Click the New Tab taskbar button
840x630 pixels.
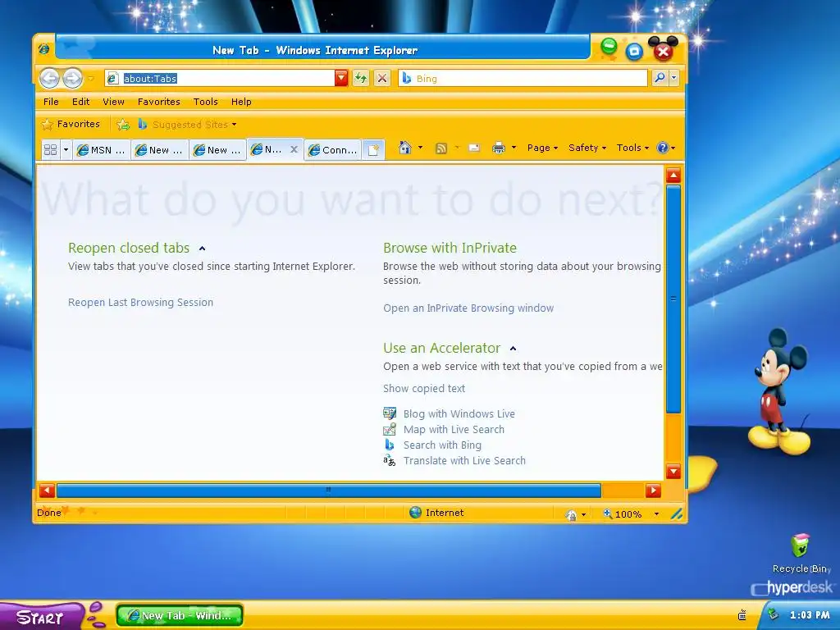point(180,615)
